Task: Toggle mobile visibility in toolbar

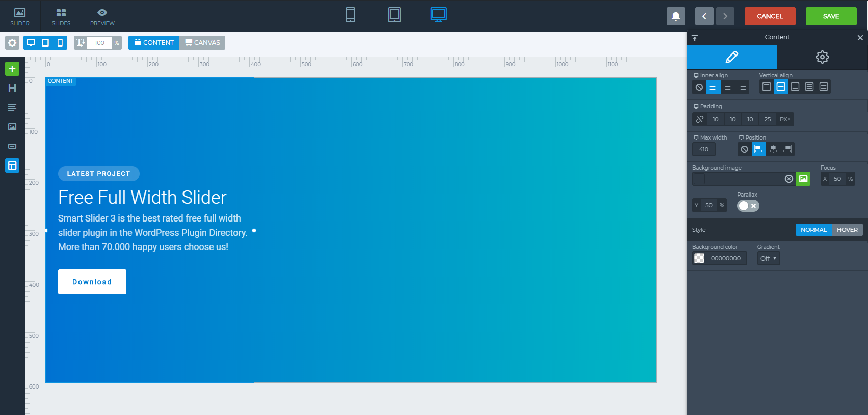Action: pos(60,43)
